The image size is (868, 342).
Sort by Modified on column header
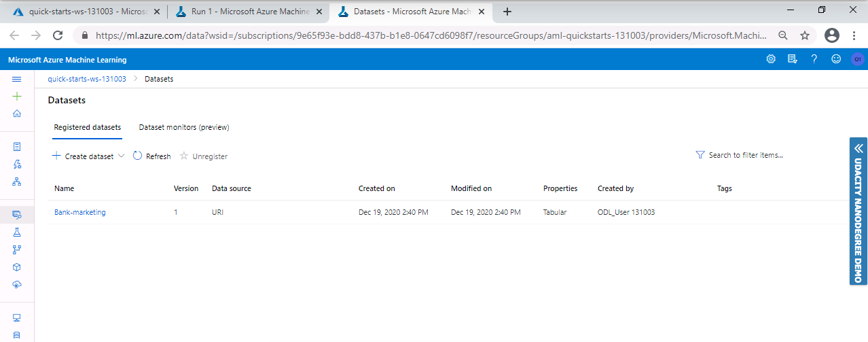click(471, 188)
